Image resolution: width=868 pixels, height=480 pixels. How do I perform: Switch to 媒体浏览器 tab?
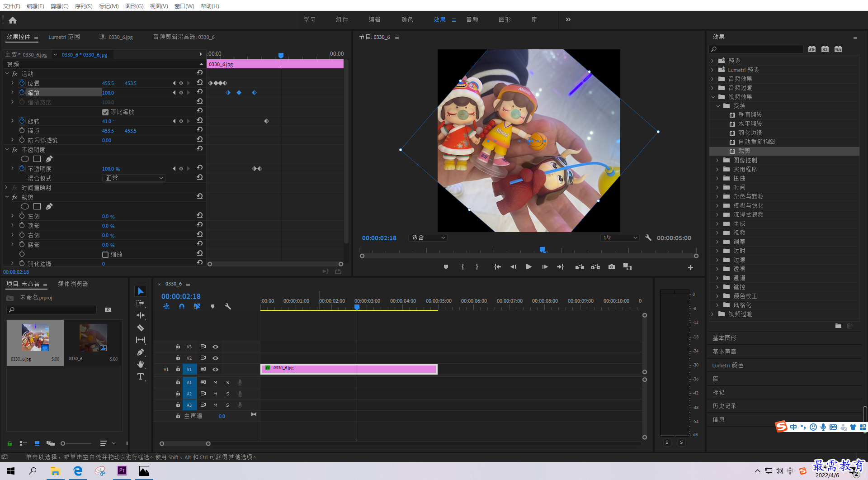pyautogui.click(x=73, y=284)
